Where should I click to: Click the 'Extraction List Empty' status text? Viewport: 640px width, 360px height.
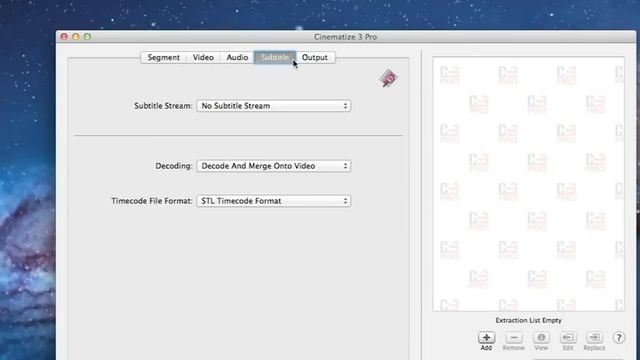tap(528, 320)
